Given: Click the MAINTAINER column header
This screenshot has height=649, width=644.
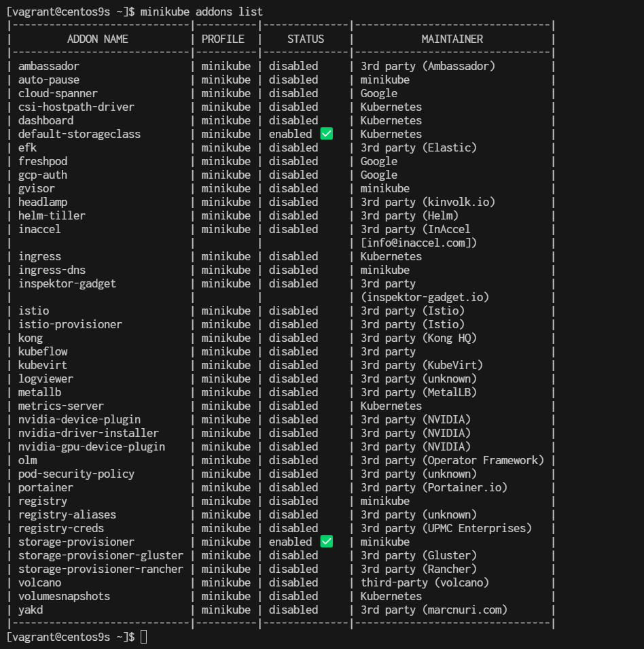Looking at the screenshot, I should point(452,39).
